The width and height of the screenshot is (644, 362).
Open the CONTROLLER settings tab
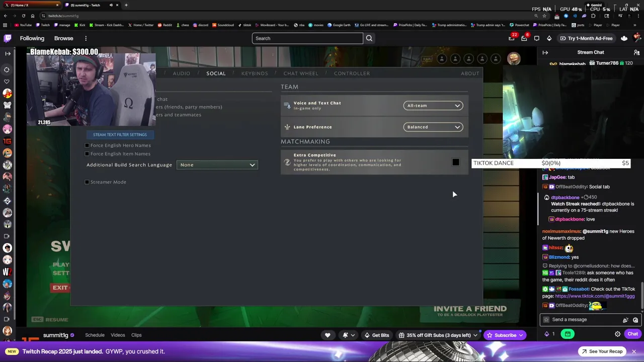pos(352,73)
